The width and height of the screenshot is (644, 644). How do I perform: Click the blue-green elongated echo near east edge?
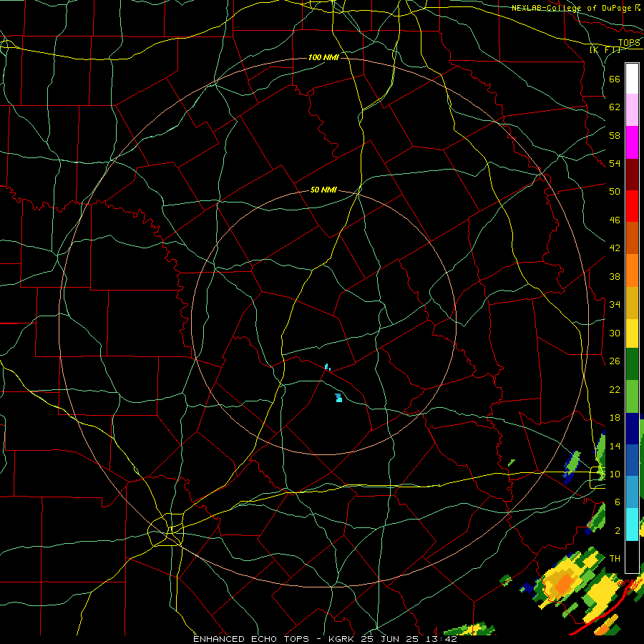tap(572, 467)
